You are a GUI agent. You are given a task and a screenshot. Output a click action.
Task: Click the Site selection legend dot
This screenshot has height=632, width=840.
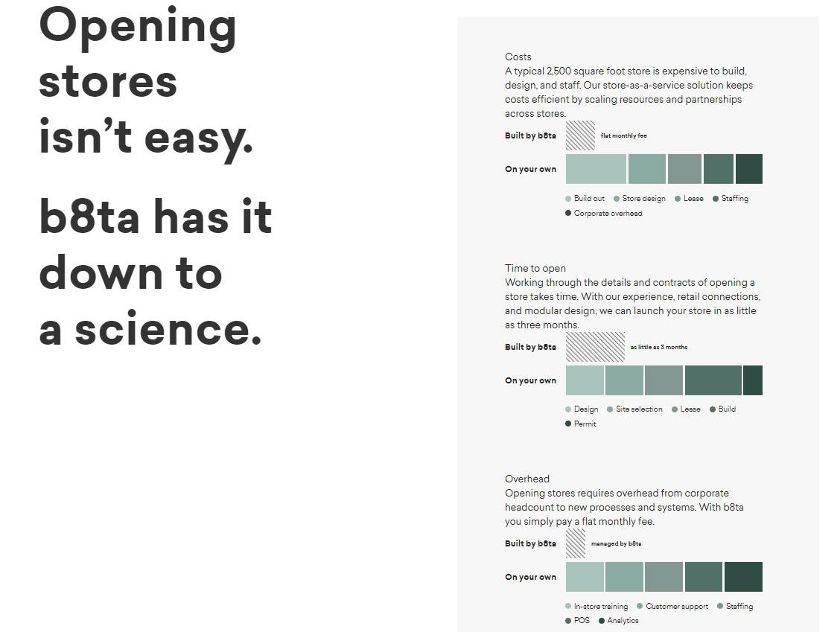tap(610, 409)
